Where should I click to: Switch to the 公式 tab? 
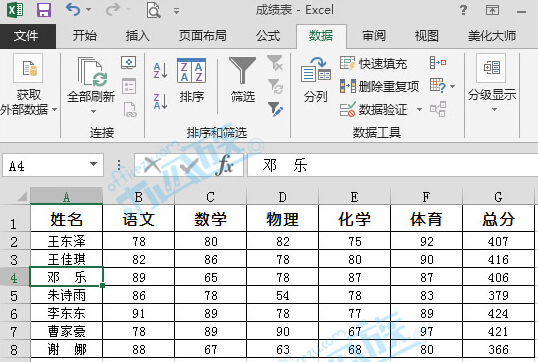point(268,36)
